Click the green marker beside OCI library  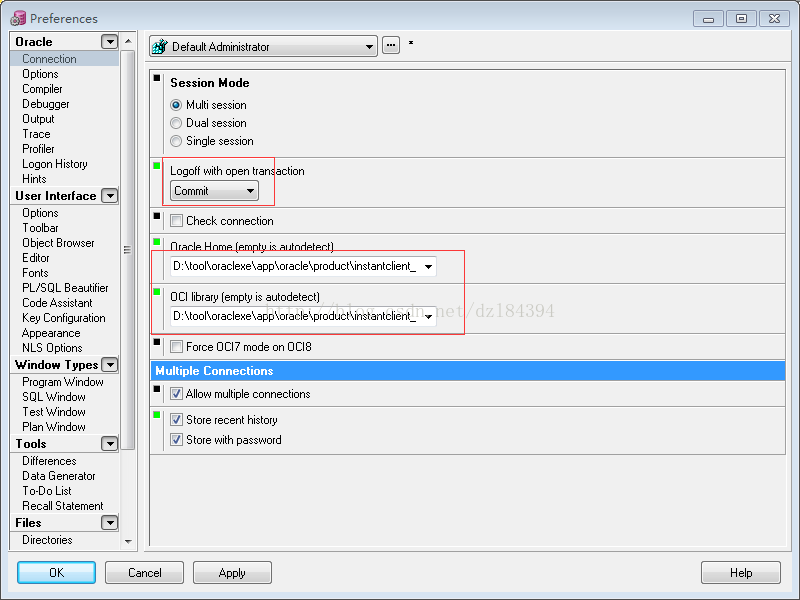(157, 291)
